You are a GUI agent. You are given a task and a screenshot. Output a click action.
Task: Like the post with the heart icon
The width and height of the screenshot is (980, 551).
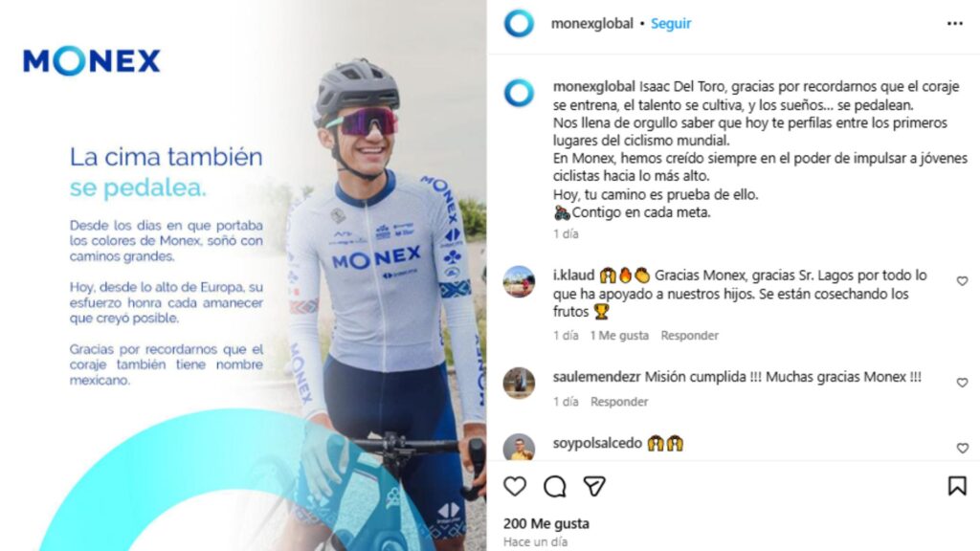[x=514, y=486]
